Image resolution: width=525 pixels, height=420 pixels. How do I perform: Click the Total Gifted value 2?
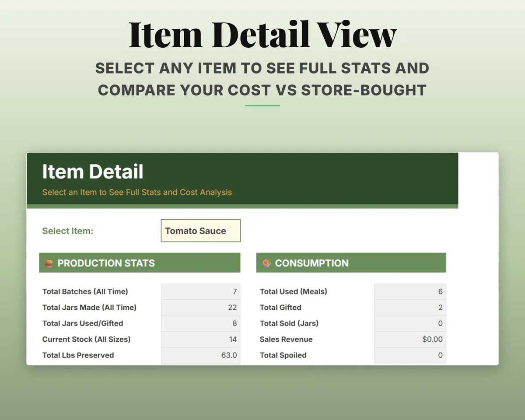pos(410,308)
